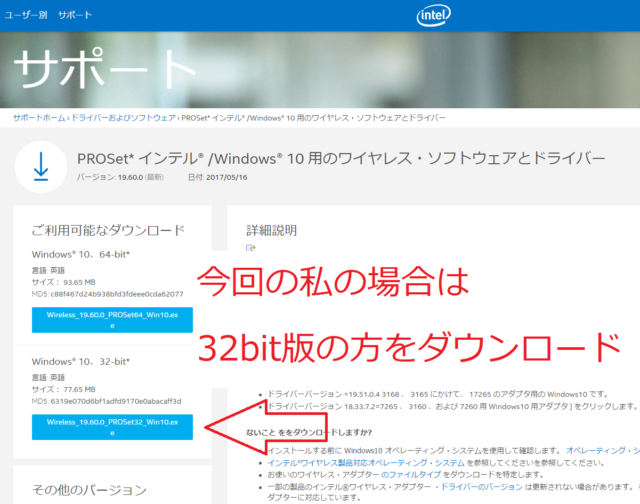The width and height of the screenshot is (640, 504).
Task: Click the サイズ: 93.65 MB text
Action: pos(64,282)
